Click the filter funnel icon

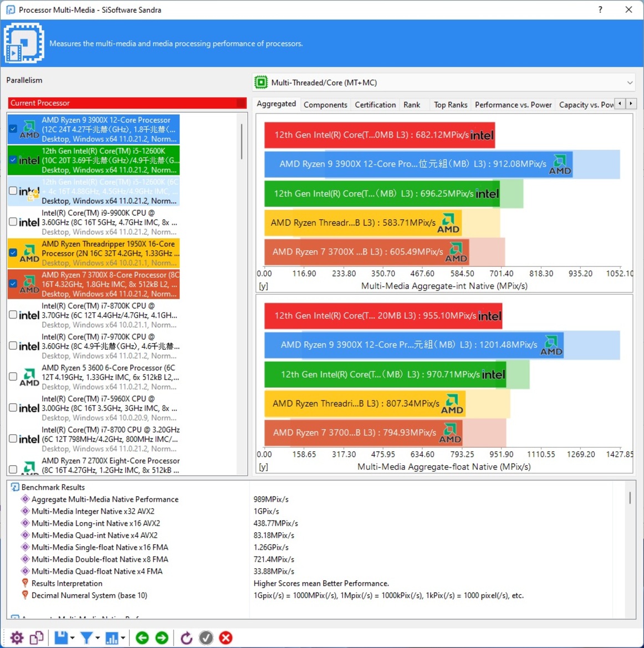click(86, 637)
